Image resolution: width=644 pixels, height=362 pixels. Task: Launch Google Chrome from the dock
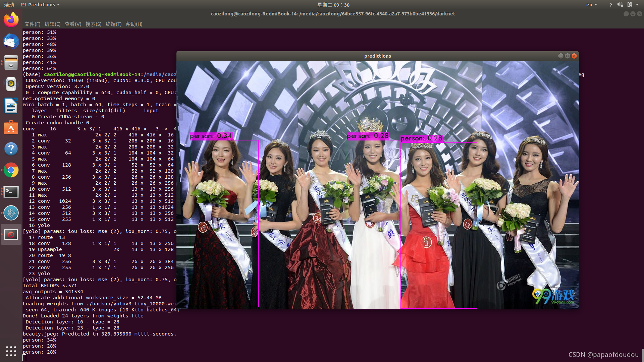coord(11,170)
